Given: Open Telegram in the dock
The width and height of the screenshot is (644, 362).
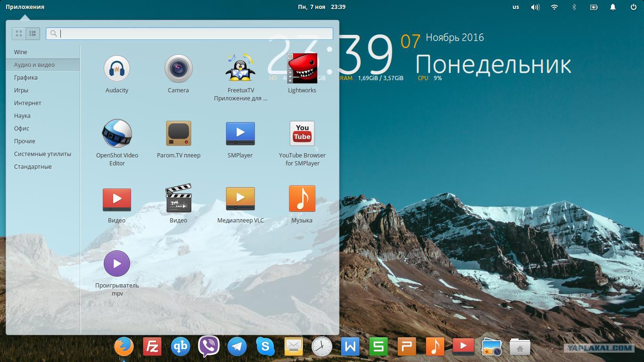Looking at the screenshot, I should (x=237, y=347).
